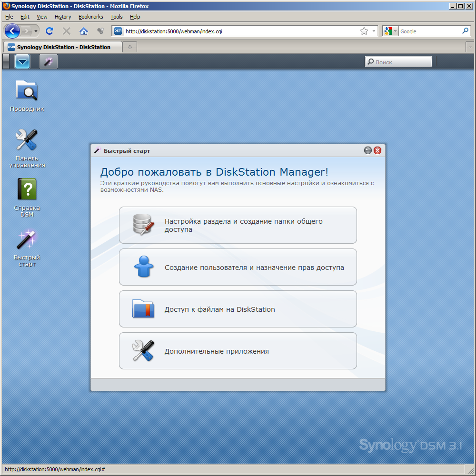Click the blue user figure icon
The image size is (476, 476).
click(144, 267)
